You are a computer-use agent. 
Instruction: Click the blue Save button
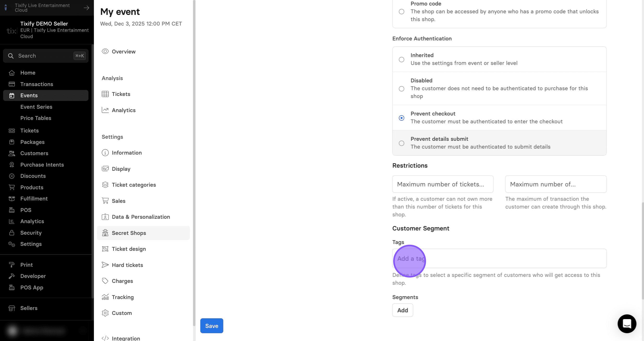(212, 326)
